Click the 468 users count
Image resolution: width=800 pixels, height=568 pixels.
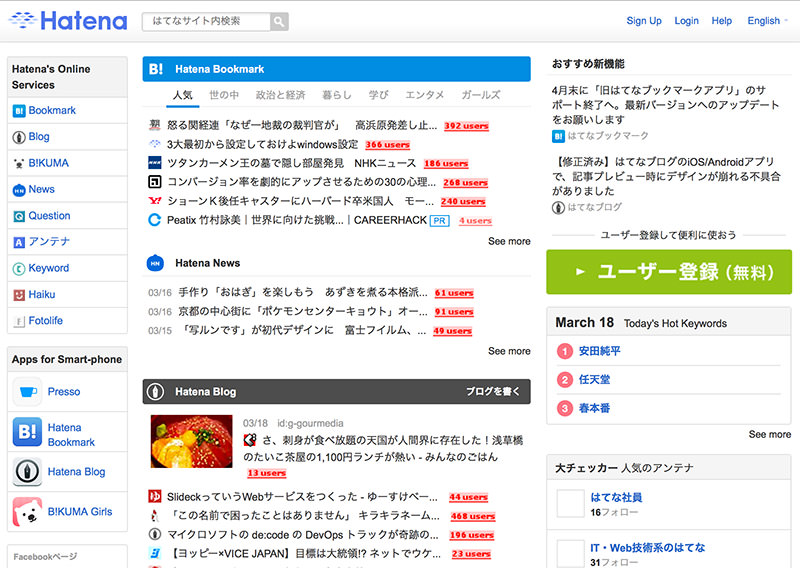472,516
